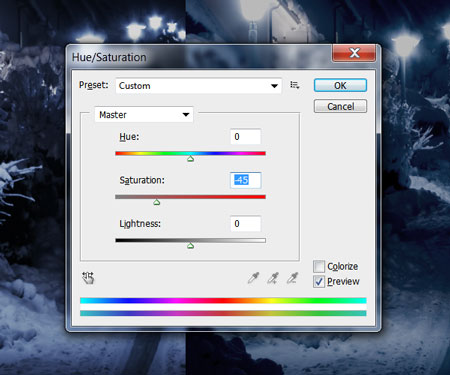Click the Preset label
Screen dimensions: 450x375
tap(94, 85)
